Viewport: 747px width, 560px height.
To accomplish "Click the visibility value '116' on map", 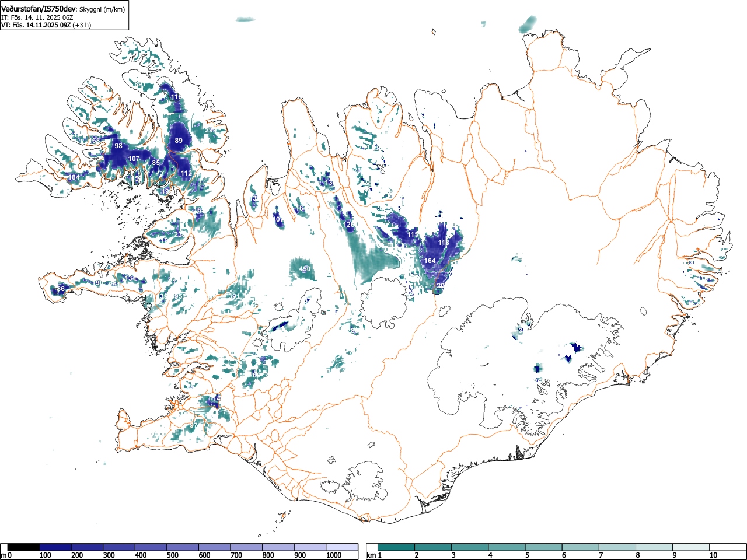I will pyautogui.click(x=176, y=96).
